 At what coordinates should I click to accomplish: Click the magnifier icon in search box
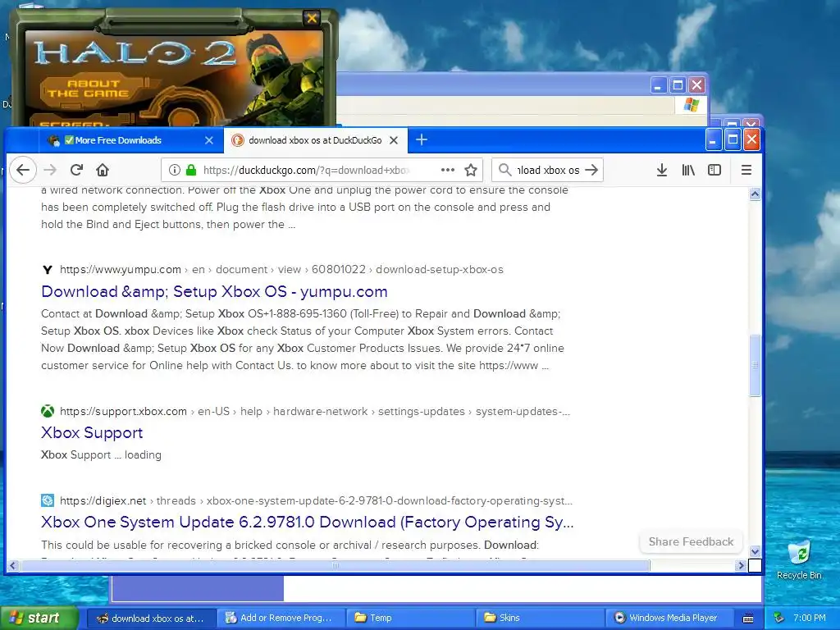pyautogui.click(x=504, y=171)
